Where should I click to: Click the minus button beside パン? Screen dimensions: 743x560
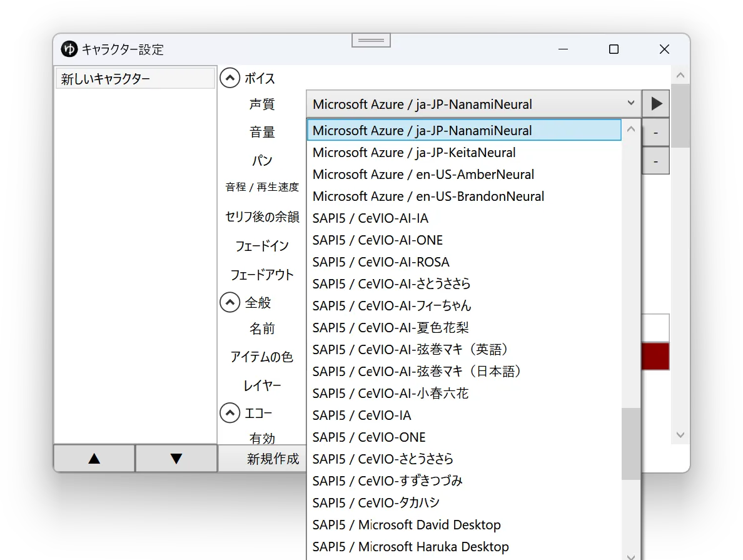[x=656, y=161]
